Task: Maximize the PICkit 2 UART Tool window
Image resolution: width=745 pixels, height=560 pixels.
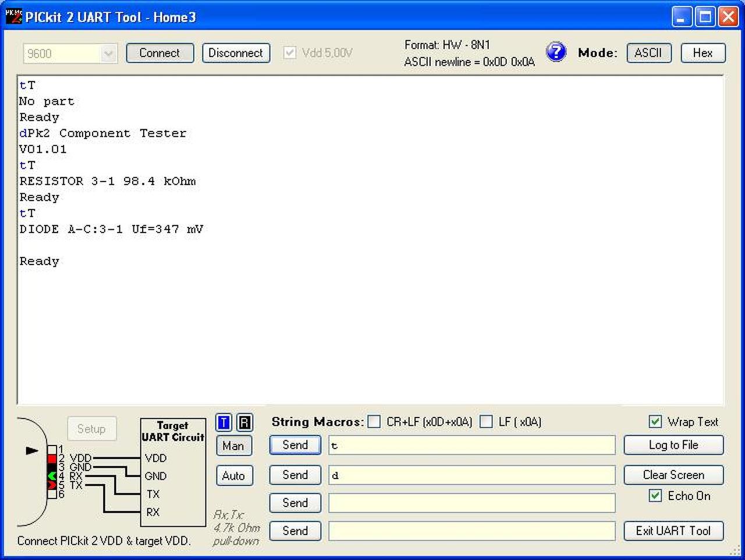Action: pos(705,17)
